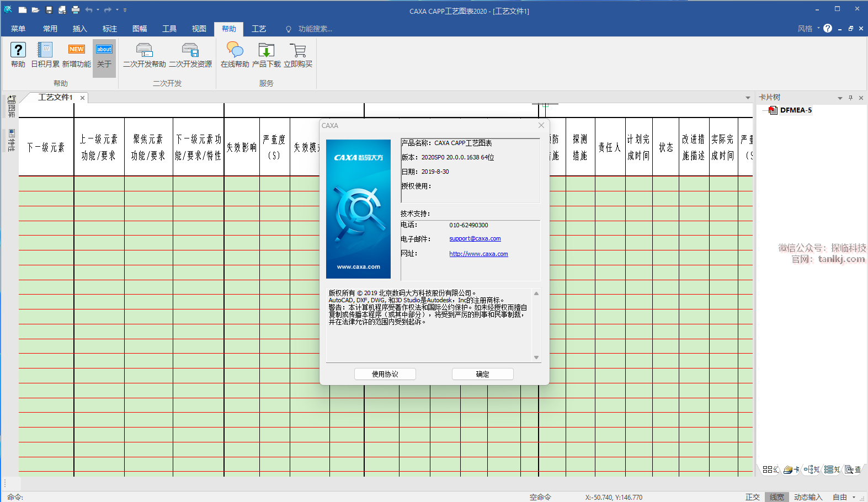Click the 产品下载 download icon
Screen dimensions: 868x502
coord(267,50)
